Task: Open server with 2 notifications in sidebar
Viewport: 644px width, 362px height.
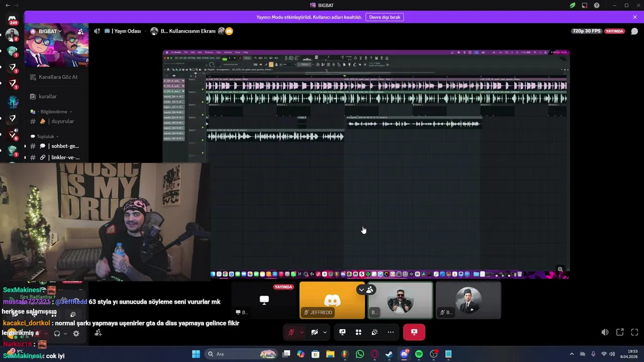Action: pos(12,35)
